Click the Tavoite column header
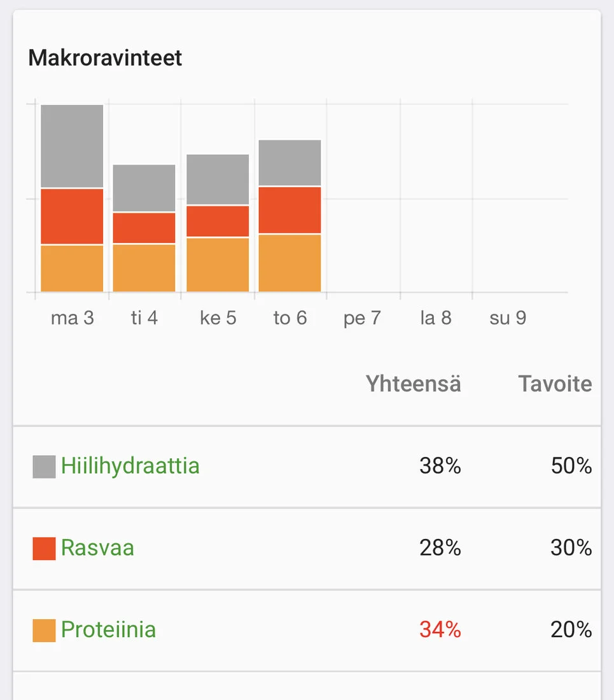The image size is (614, 700). (x=555, y=384)
